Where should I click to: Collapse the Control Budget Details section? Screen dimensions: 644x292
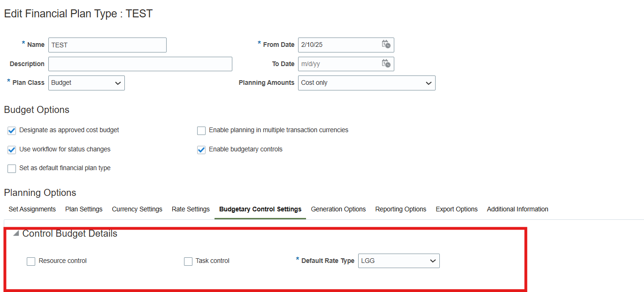15,232
